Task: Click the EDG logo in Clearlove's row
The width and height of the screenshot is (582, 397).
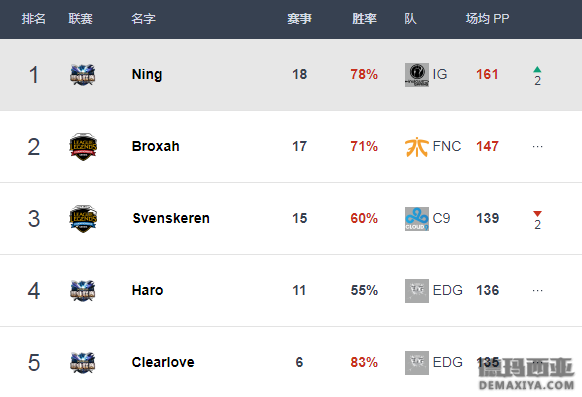Action: [x=417, y=362]
